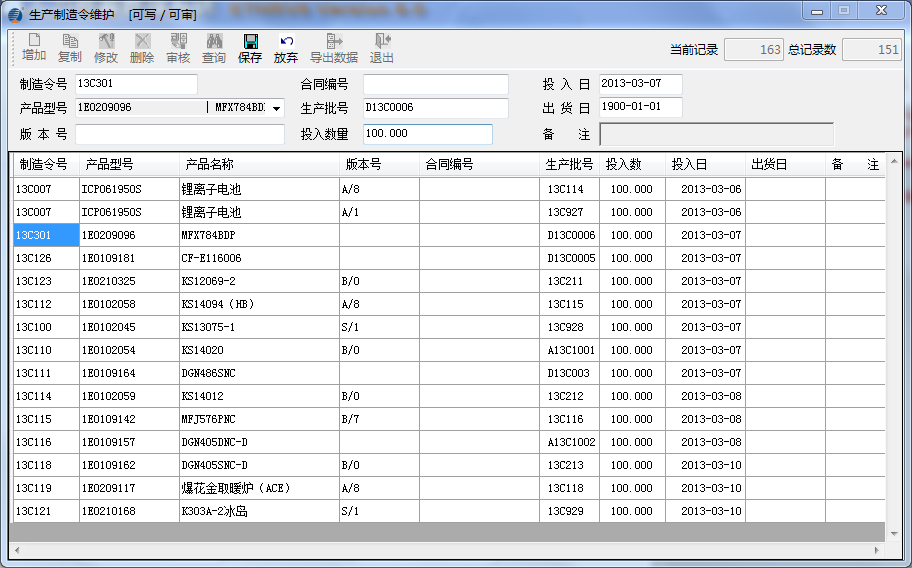Viewport: 912px width, 568px height.
Task: Exit using the 退出 toolbar icon
Action: (x=382, y=47)
